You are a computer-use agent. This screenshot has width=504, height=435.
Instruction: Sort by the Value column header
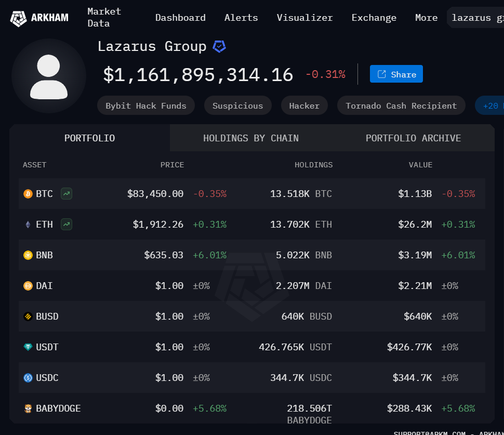coord(420,165)
